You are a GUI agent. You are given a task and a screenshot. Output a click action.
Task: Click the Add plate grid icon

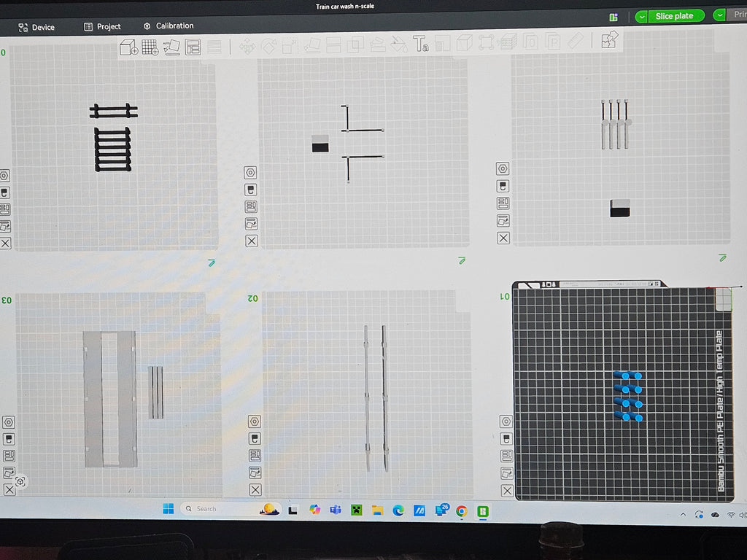point(150,47)
